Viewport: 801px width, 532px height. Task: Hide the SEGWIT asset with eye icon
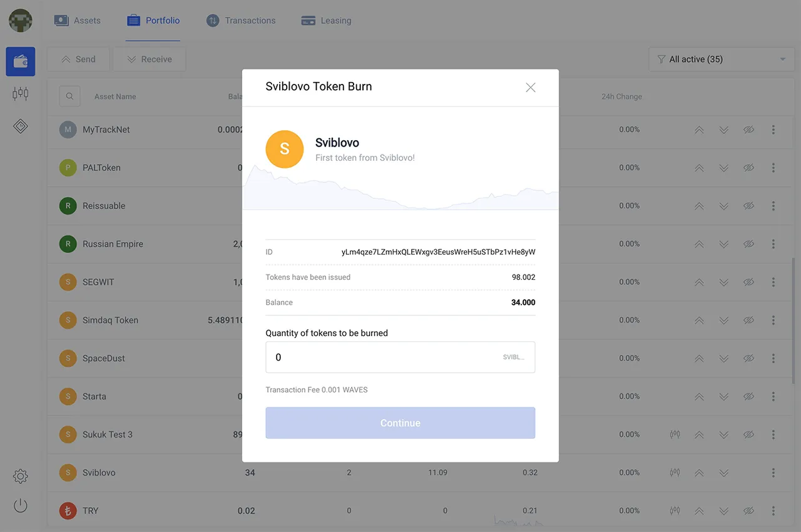[748, 282]
